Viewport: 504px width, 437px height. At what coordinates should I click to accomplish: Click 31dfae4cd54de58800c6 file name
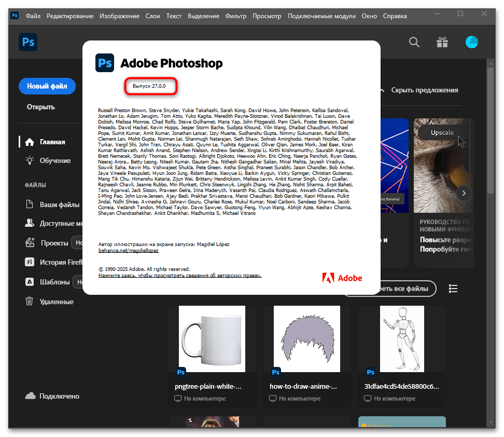coord(401,387)
